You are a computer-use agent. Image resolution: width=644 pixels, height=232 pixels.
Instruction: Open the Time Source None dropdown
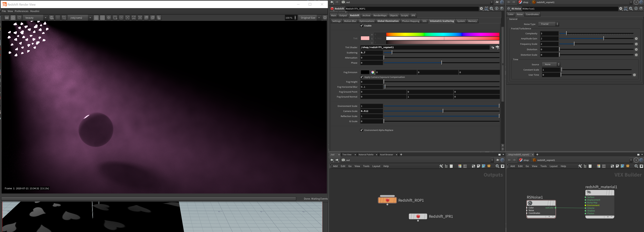[551, 64]
